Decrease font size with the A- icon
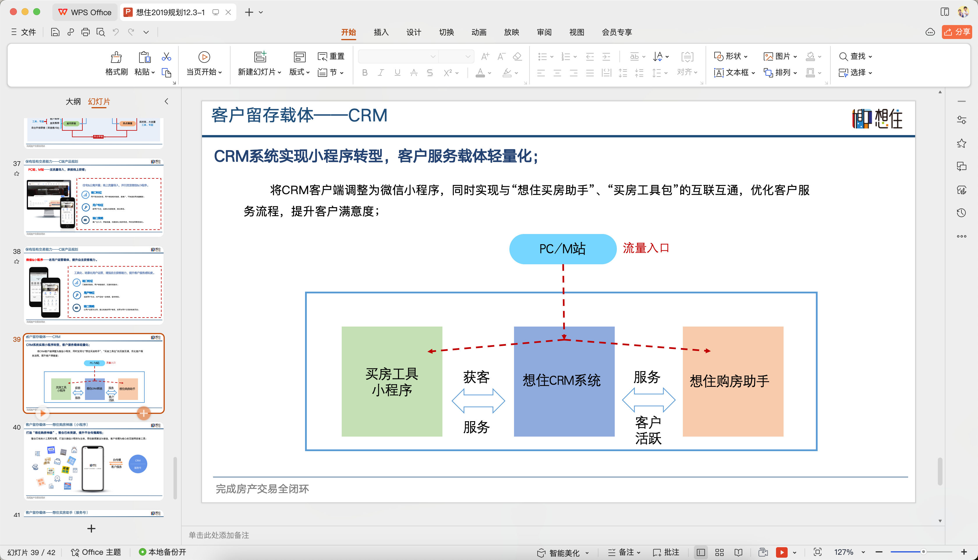The image size is (978, 560). click(x=501, y=56)
